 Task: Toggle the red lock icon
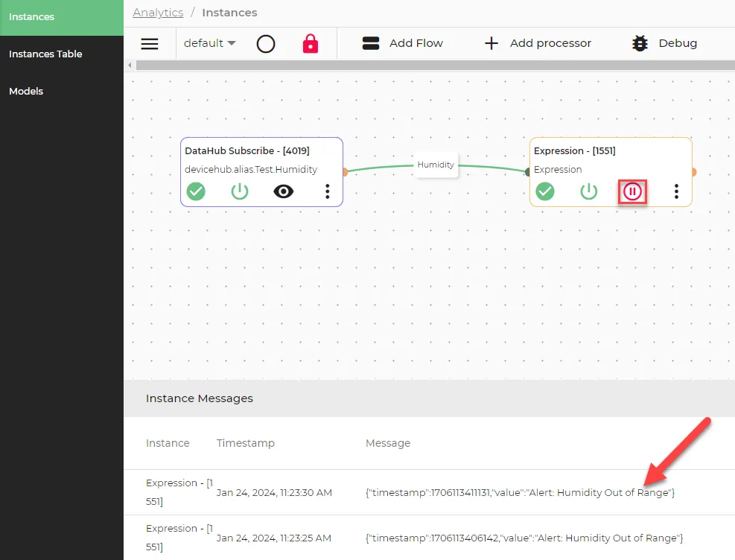311,44
